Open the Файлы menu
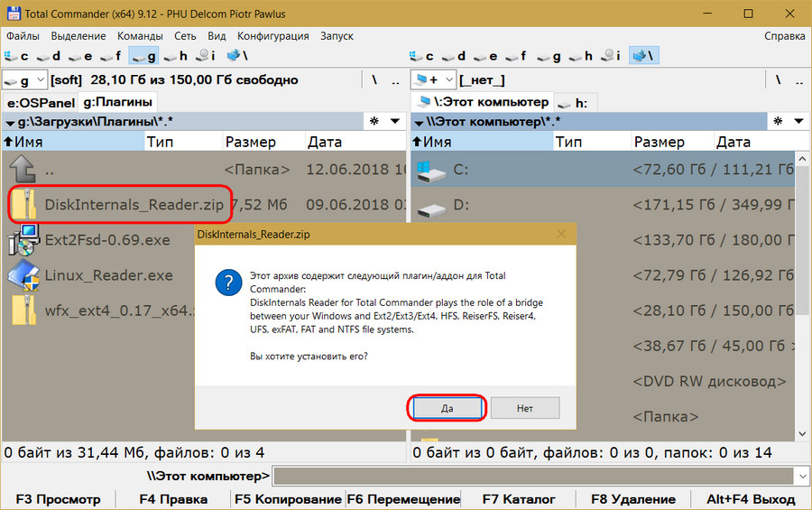The image size is (812, 510). [x=23, y=36]
